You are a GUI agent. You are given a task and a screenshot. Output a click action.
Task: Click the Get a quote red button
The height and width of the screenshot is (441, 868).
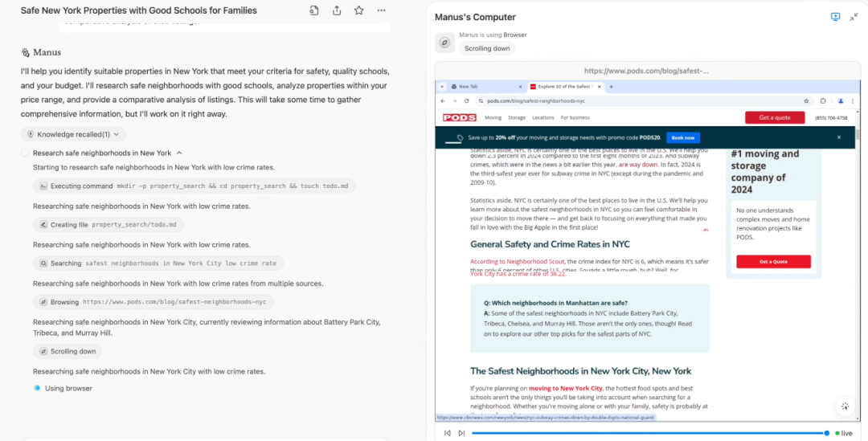coord(775,117)
